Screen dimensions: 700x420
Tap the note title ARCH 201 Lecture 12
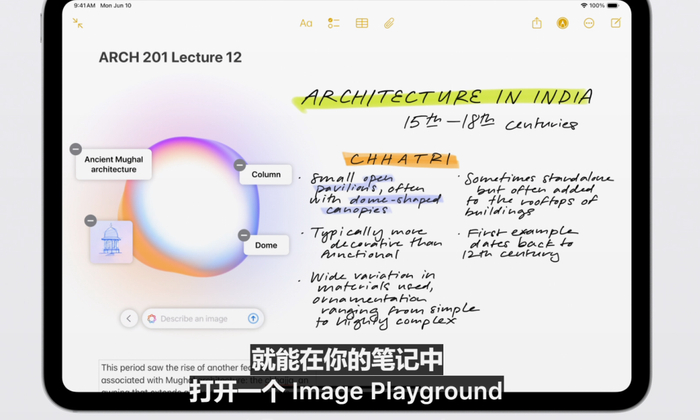170,57
